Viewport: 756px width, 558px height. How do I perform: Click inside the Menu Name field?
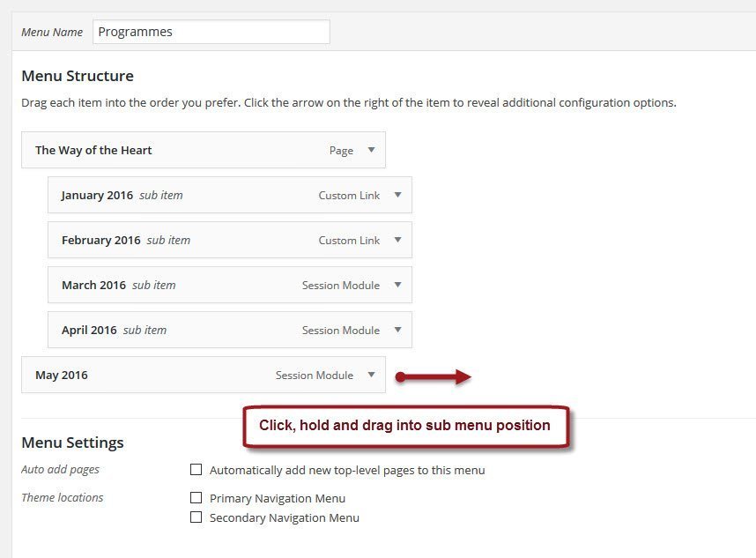(211, 31)
